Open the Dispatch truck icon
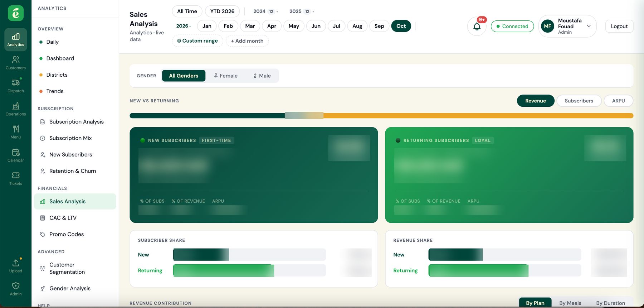 pos(16,86)
